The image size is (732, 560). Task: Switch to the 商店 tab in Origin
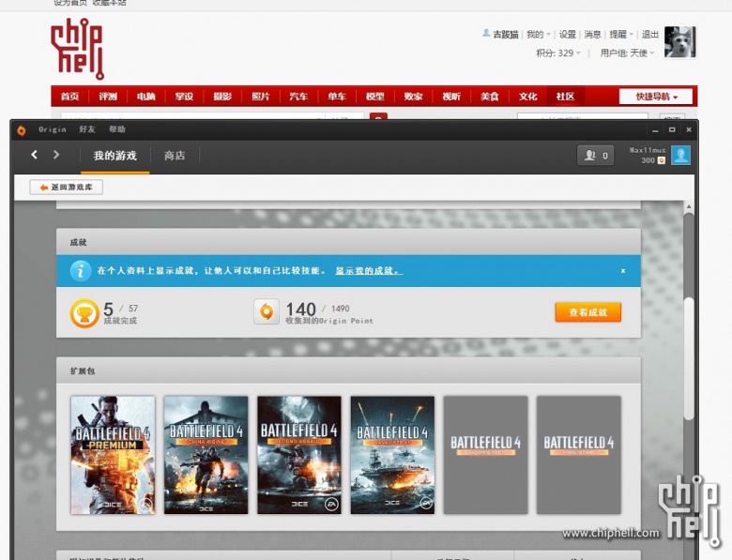pyautogui.click(x=175, y=156)
